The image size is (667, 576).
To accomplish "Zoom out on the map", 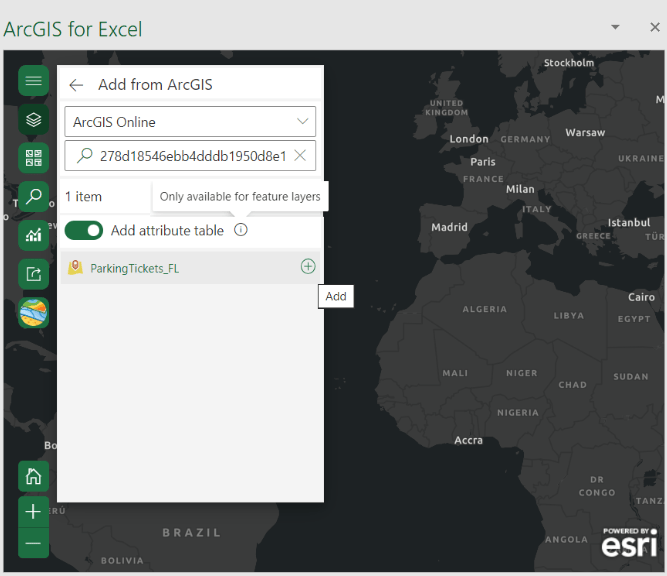I will coord(34,543).
